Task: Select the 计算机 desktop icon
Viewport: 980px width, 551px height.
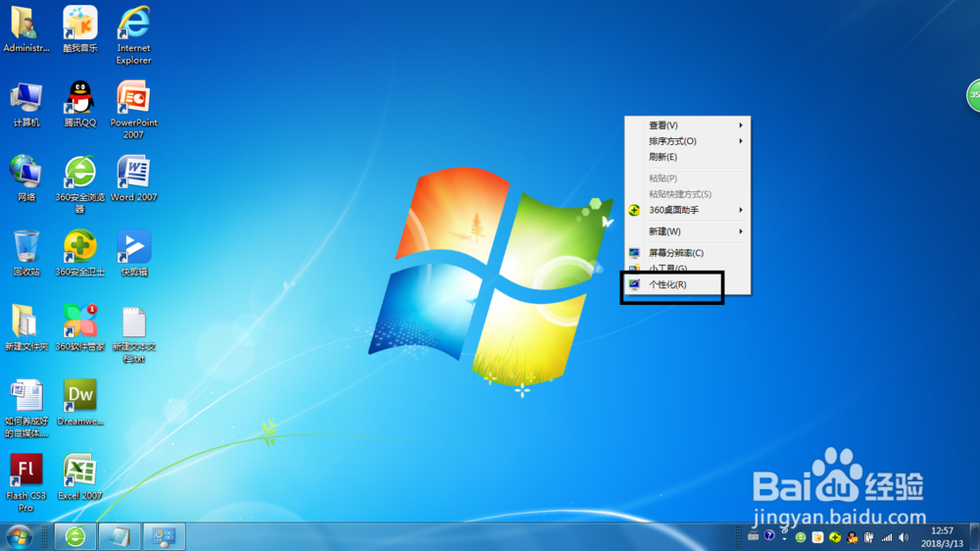Action: point(25,105)
